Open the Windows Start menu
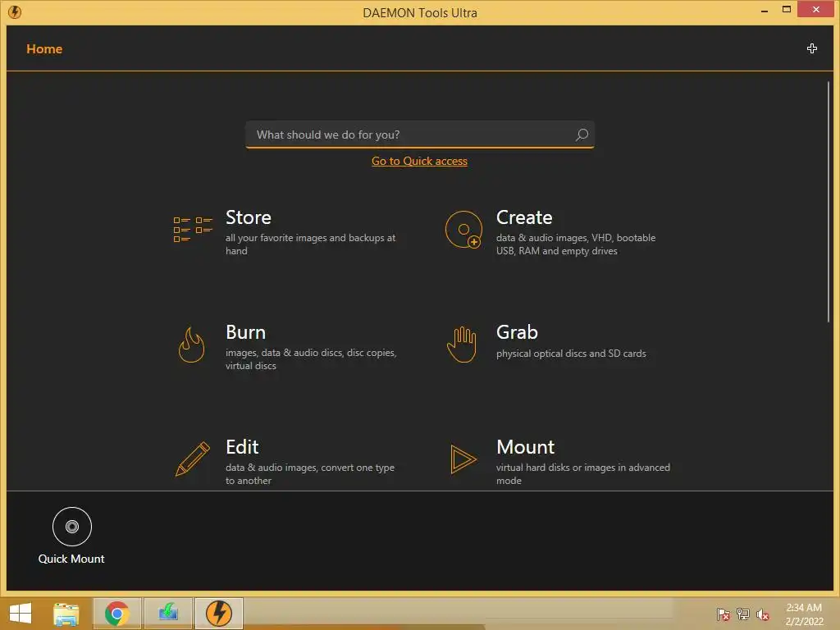 coord(21,614)
